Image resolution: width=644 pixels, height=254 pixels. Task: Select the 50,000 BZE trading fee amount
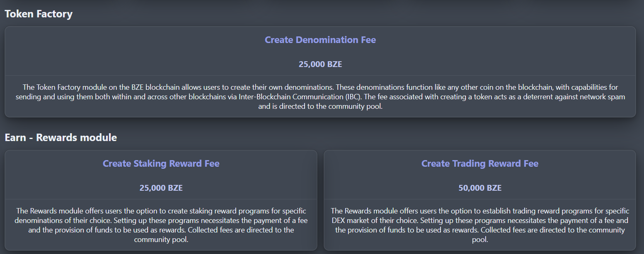(479, 188)
